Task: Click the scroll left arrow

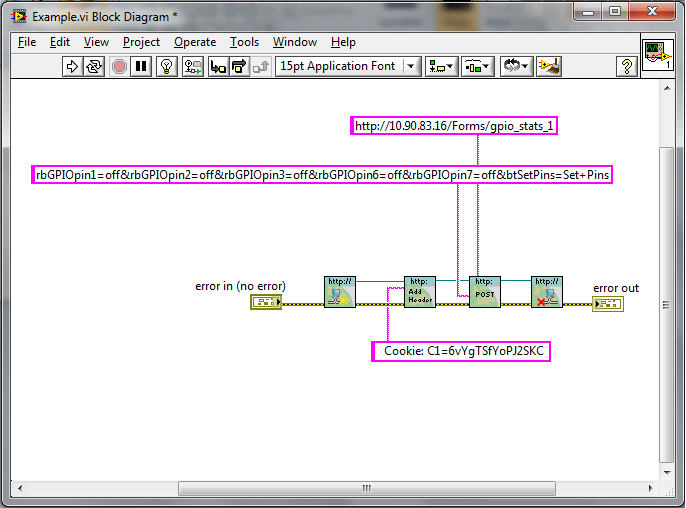Action: [20, 488]
